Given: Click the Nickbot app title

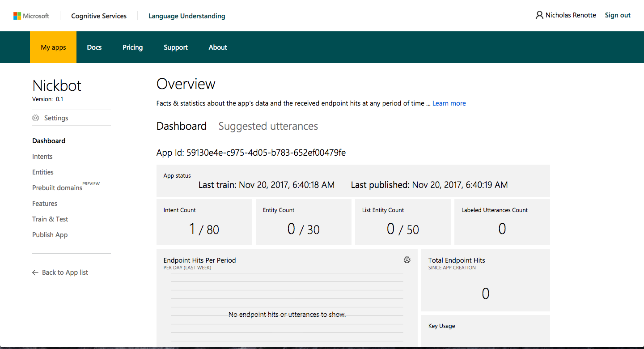Looking at the screenshot, I should click(x=57, y=85).
